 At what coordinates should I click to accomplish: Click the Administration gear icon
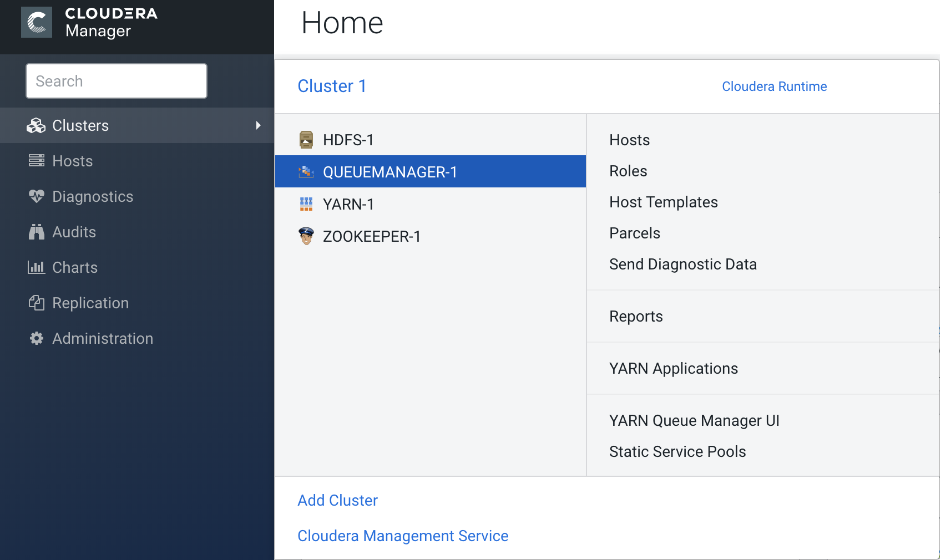pyautogui.click(x=37, y=338)
